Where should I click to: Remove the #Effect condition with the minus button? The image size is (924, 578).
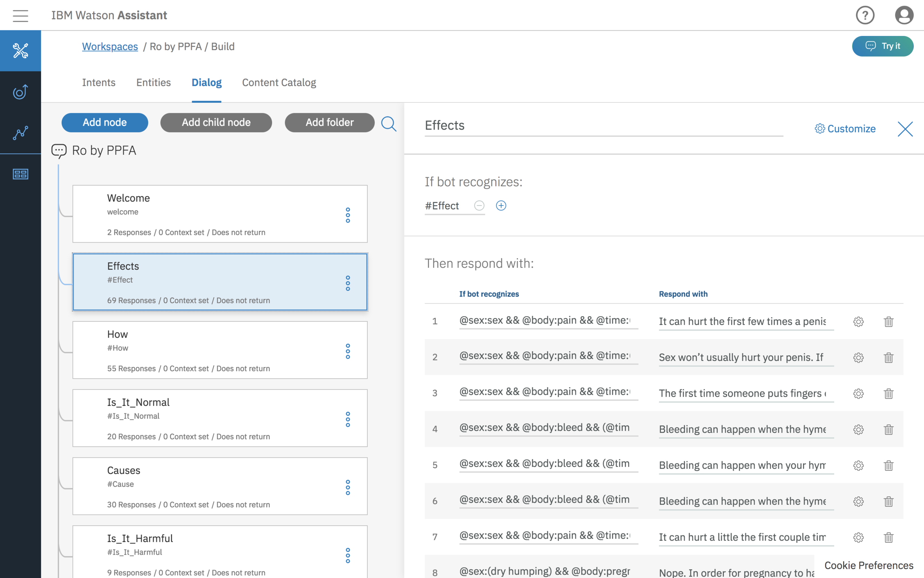[479, 206]
